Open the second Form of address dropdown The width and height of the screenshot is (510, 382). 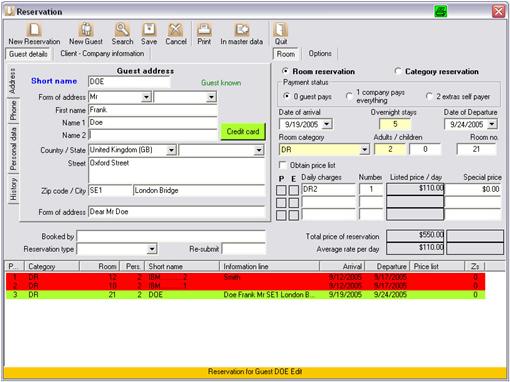coord(211,97)
